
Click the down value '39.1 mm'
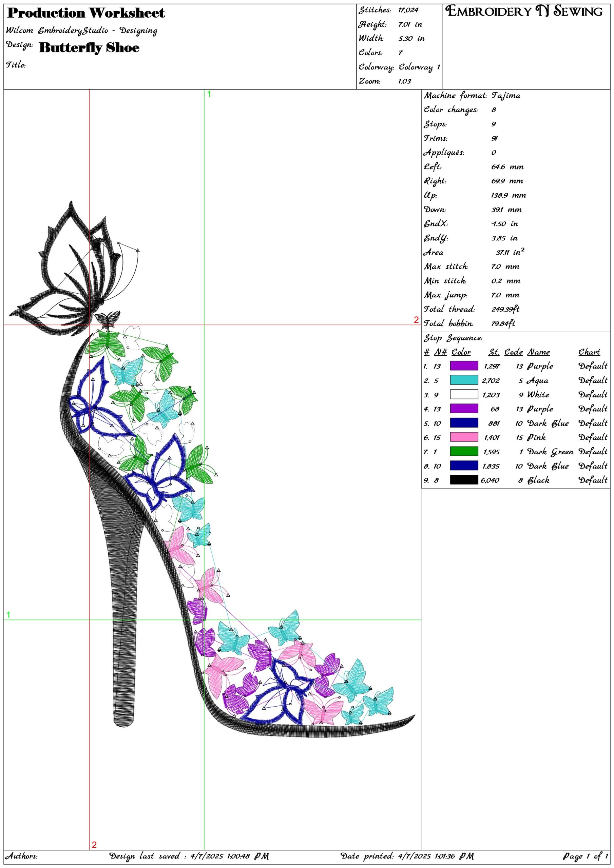pyautogui.click(x=506, y=210)
